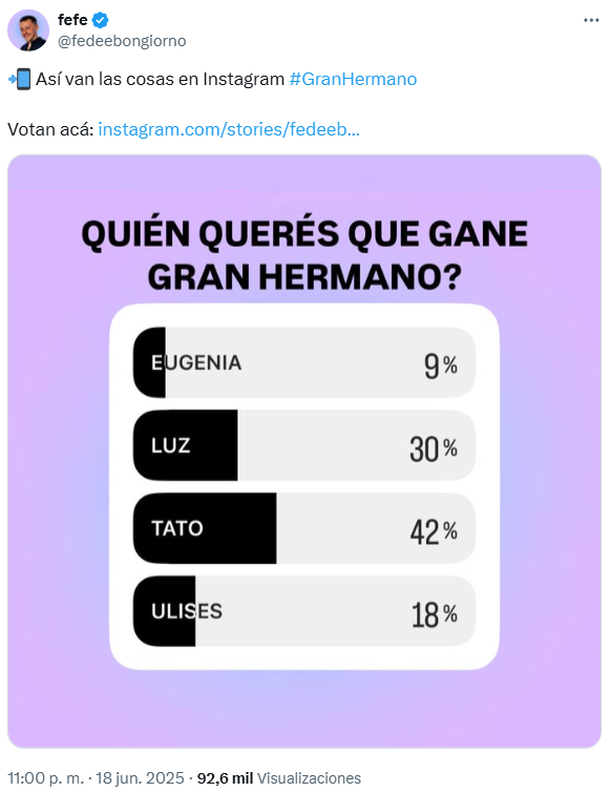Viewport: 610px width, 792px height.
Task: Open @fedeebongiorno handle link
Action: coord(122,40)
